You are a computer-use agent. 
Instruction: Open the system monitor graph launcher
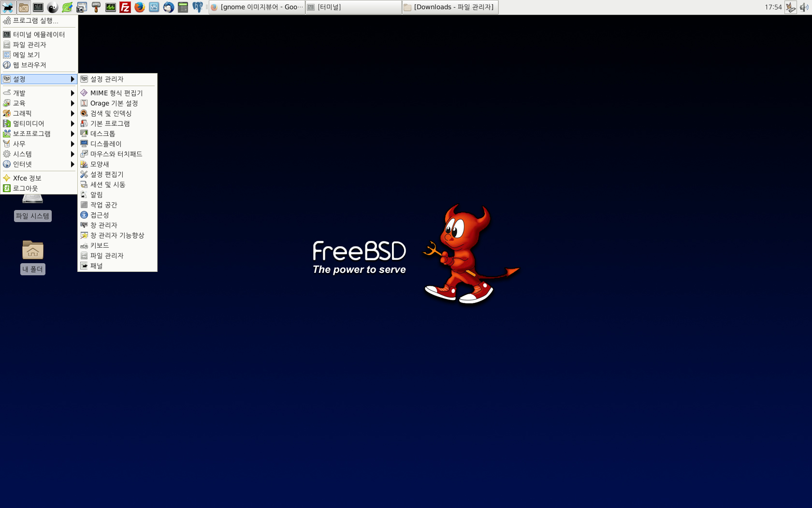[x=111, y=7]
